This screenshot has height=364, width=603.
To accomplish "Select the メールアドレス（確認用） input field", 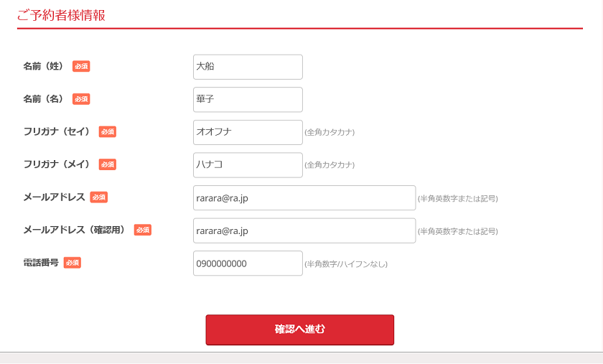I will (x=304, y=230).
